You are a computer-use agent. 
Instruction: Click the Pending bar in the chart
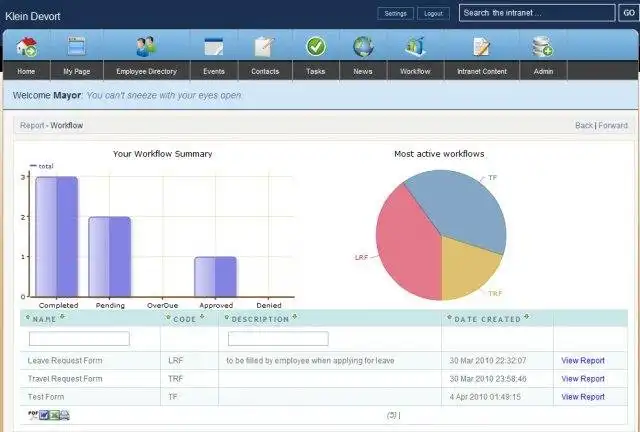coord(110,256)
